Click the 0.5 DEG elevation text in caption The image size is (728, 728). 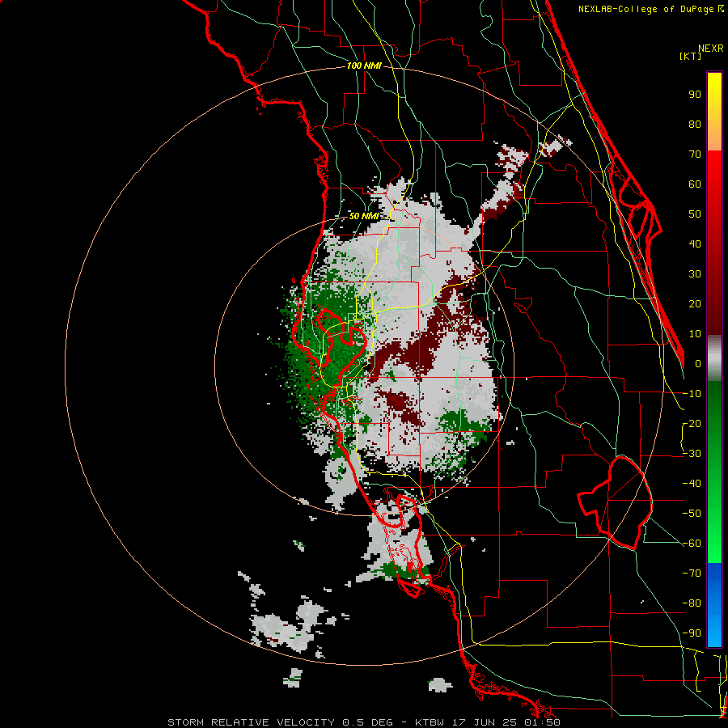coord(367,722)
